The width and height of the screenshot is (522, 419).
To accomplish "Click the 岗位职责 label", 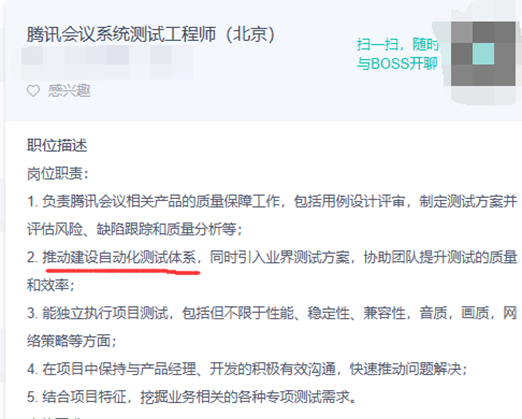I will tap(57, 173).
